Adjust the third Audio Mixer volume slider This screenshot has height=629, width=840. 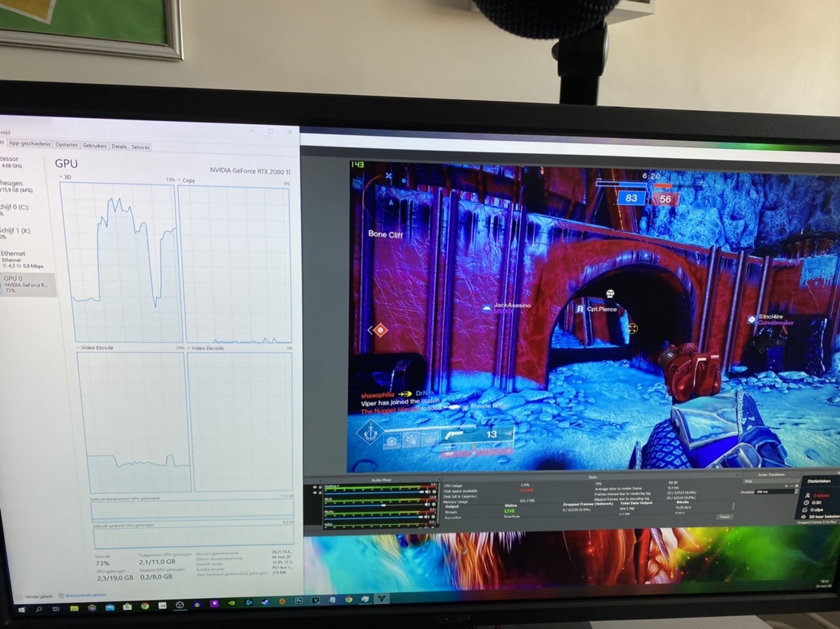374,517
